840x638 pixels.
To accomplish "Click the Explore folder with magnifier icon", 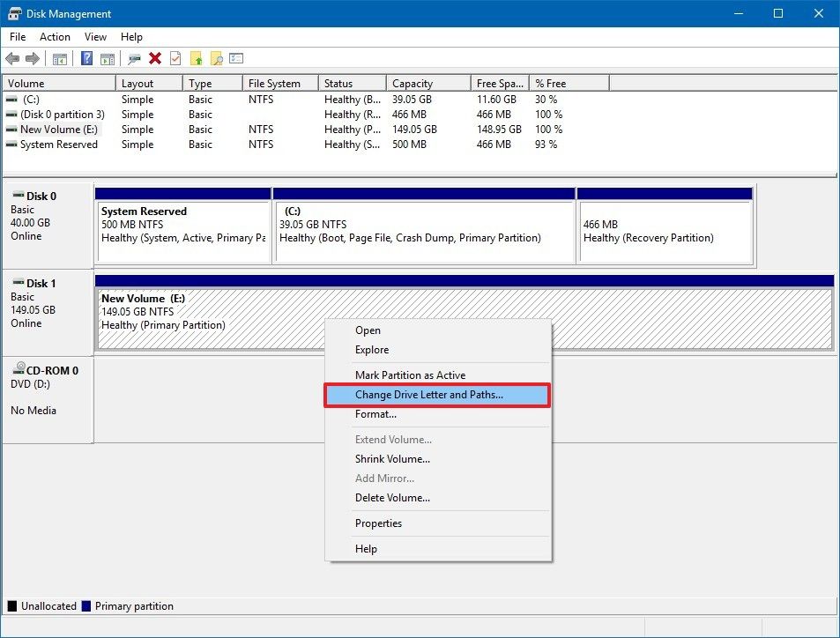I will click(x=217, y=58).
